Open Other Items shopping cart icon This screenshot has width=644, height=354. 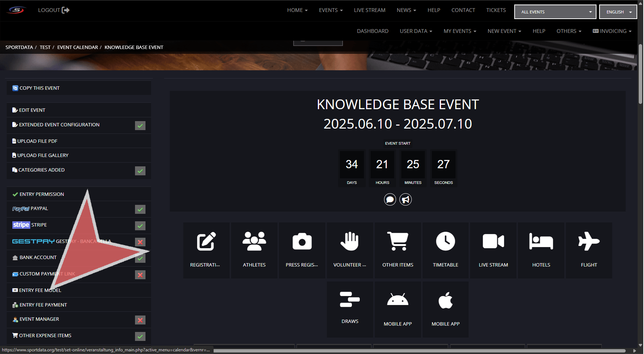[x=398, y=241]
